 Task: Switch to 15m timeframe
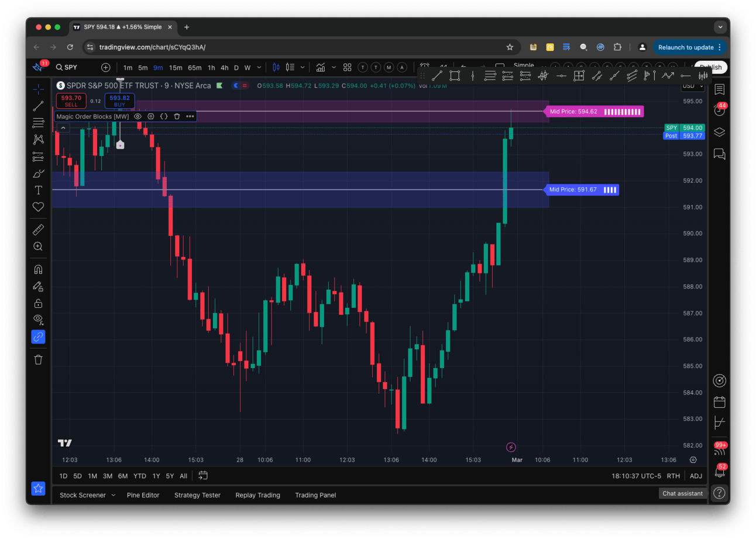[176, 67]
